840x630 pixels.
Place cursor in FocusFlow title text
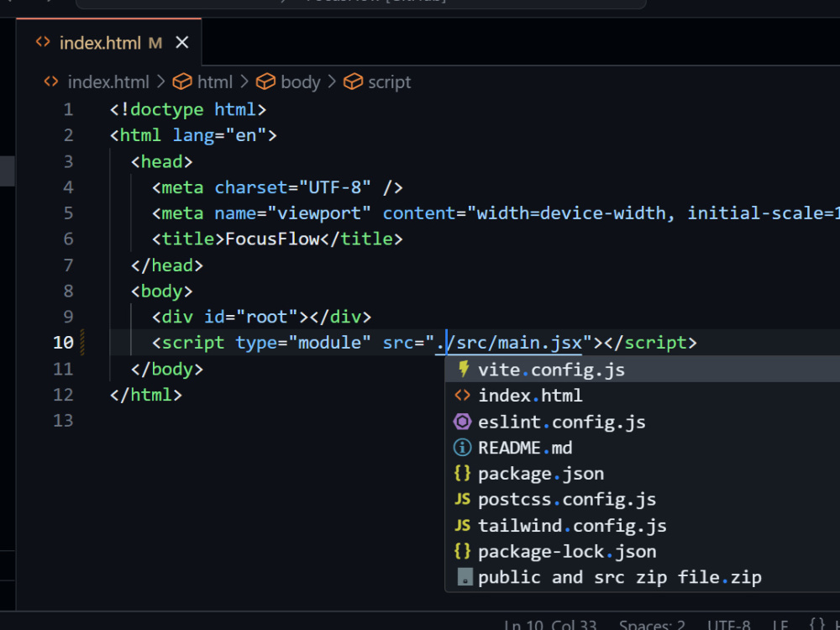tap(273, 239)
